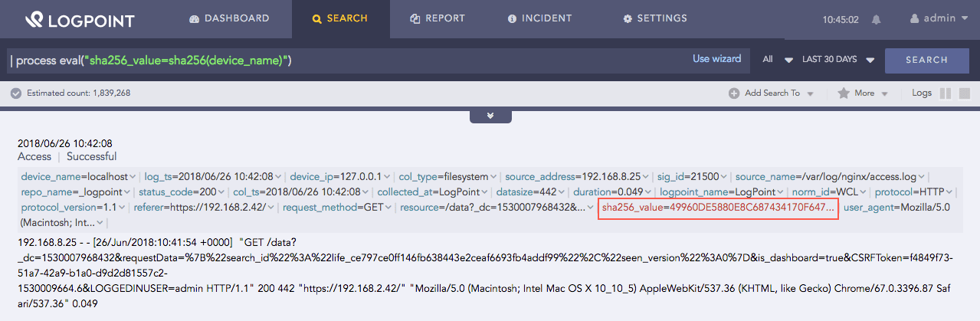Viewport: 980px width, 321px height.
Task: Collapse the panel with double chevron handle
Action: point(490,116)
